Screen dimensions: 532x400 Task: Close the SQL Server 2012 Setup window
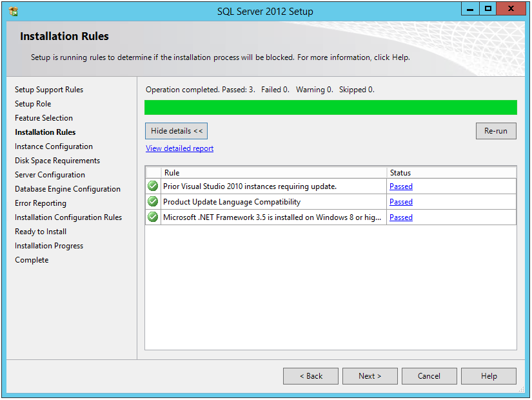(511, 9)
